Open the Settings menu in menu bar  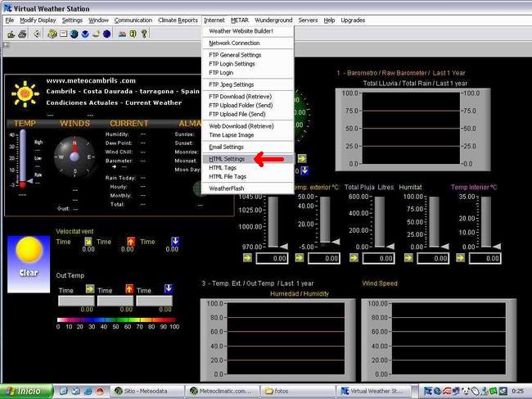pos(72,20)
